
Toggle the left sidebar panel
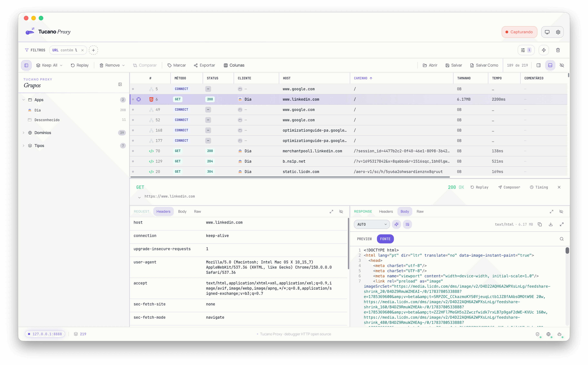point(26,65)
